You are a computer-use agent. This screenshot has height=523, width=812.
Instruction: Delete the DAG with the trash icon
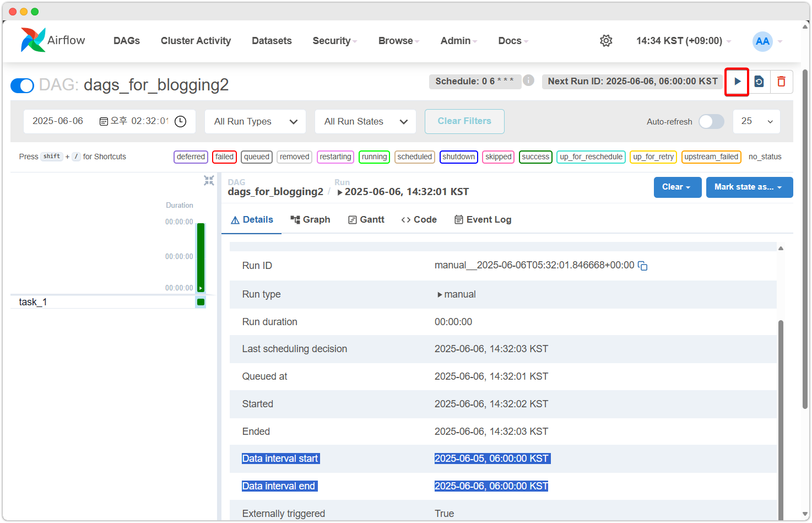point(781,82)
